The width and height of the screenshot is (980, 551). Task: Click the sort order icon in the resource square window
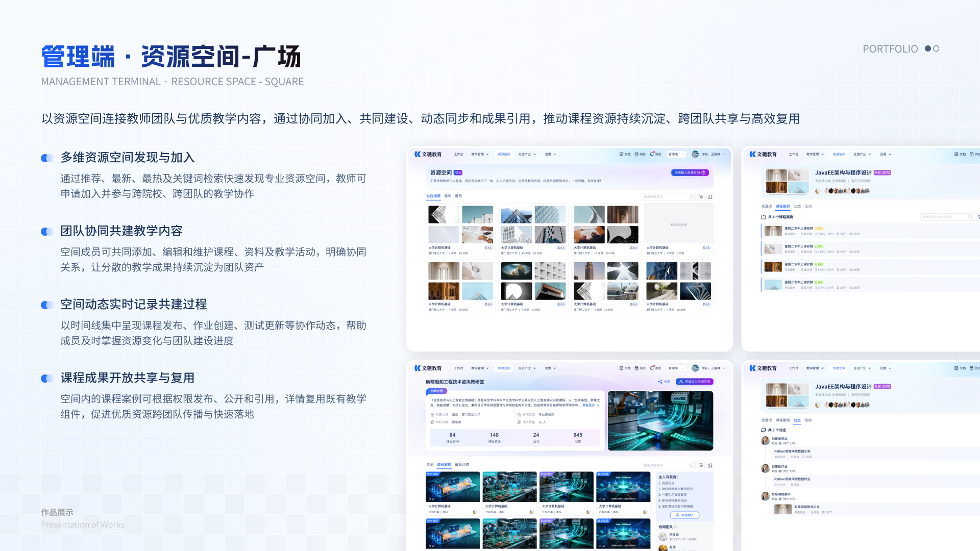[710, 196]
